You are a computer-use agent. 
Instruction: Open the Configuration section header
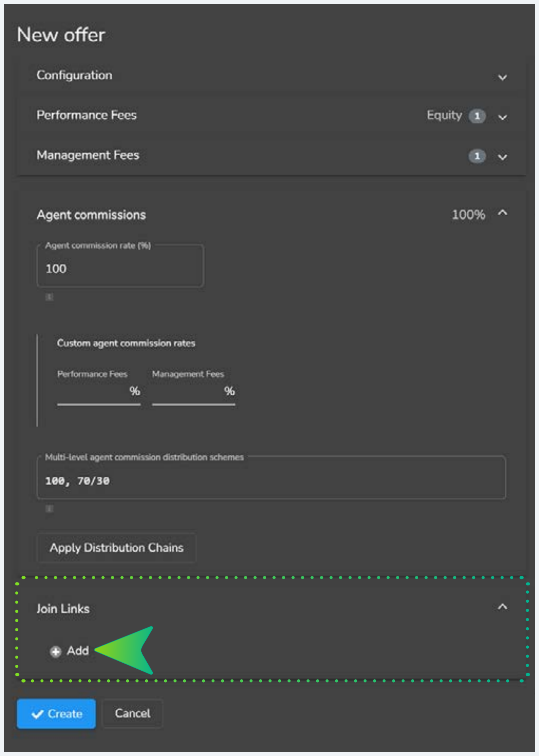tap(271, 76)
